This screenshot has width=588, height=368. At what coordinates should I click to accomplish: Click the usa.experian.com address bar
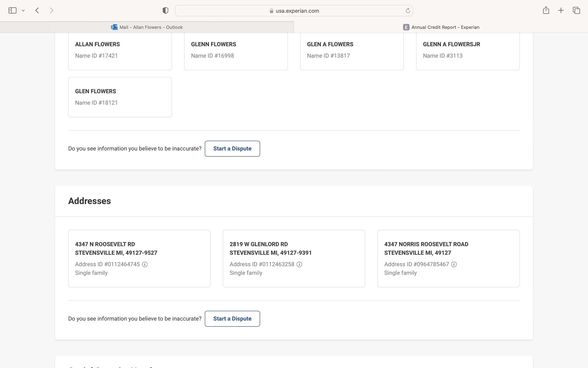click(294, 11)
